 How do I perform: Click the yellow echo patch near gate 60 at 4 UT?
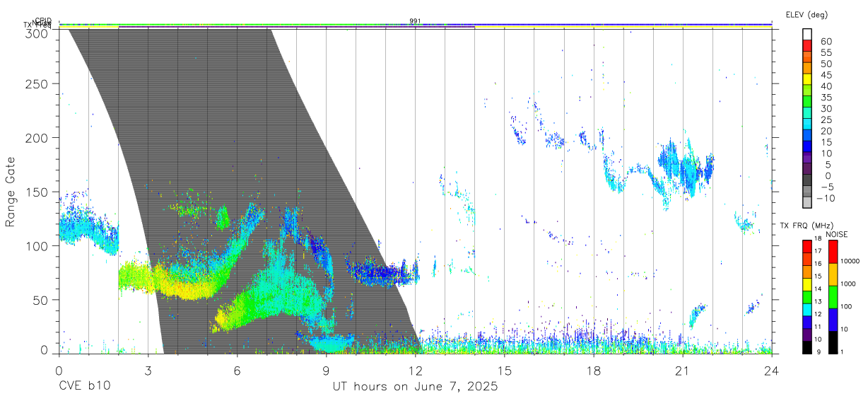185,286
